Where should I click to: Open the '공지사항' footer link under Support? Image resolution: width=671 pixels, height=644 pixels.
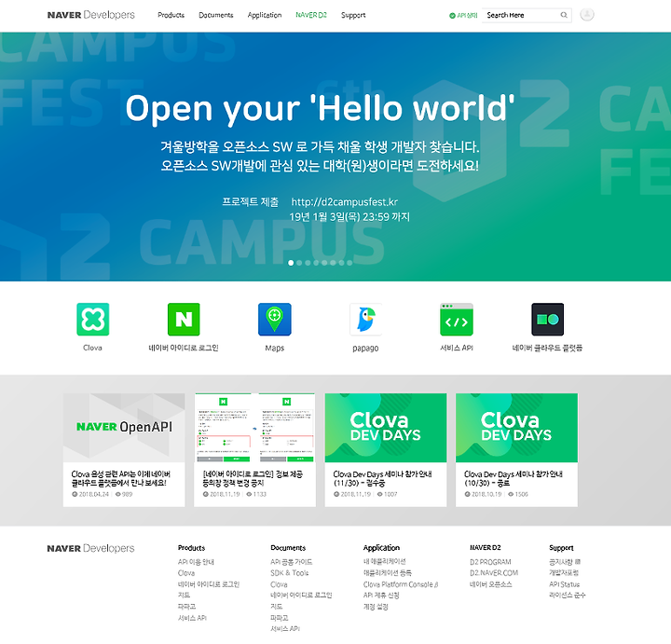(x=561, y=562)
